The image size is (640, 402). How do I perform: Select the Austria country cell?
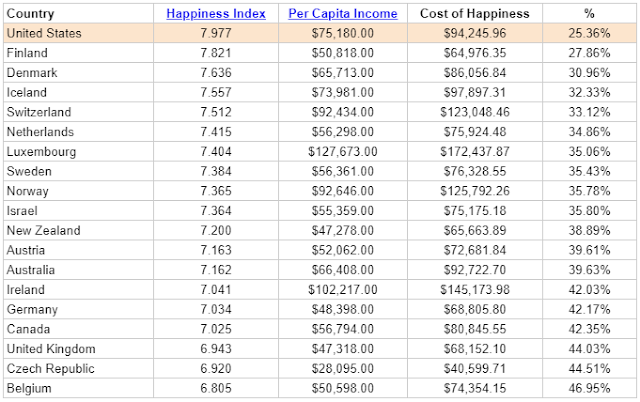[x=78, y=250]
